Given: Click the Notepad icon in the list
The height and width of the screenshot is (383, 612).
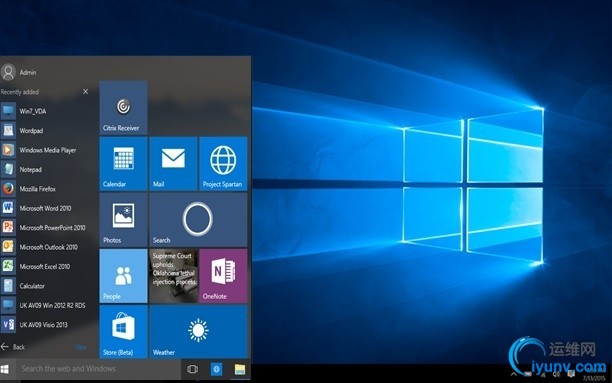Looking at the screenshot, I should (8, 169).
